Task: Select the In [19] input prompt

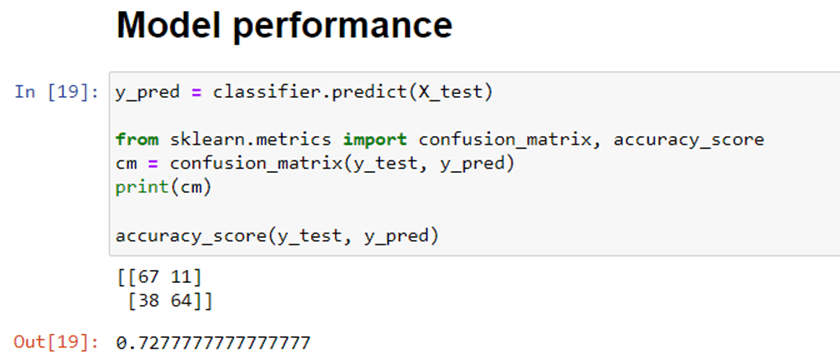Action: point(56,92)
